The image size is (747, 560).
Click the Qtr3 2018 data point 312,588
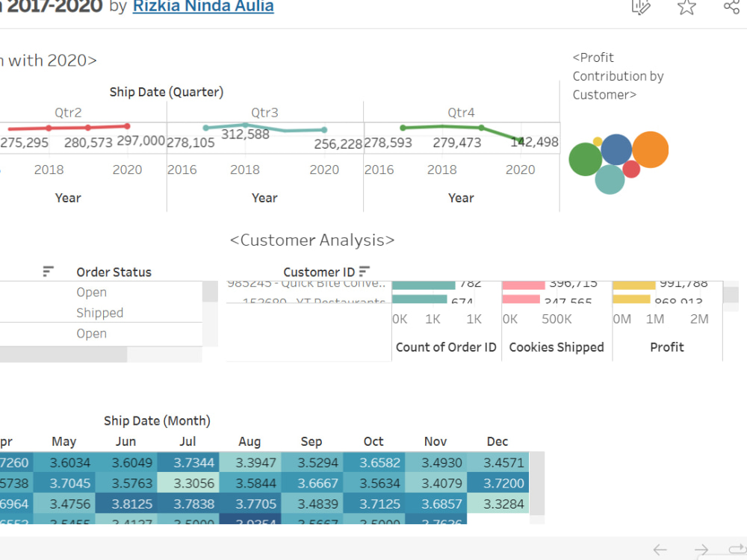245,125
